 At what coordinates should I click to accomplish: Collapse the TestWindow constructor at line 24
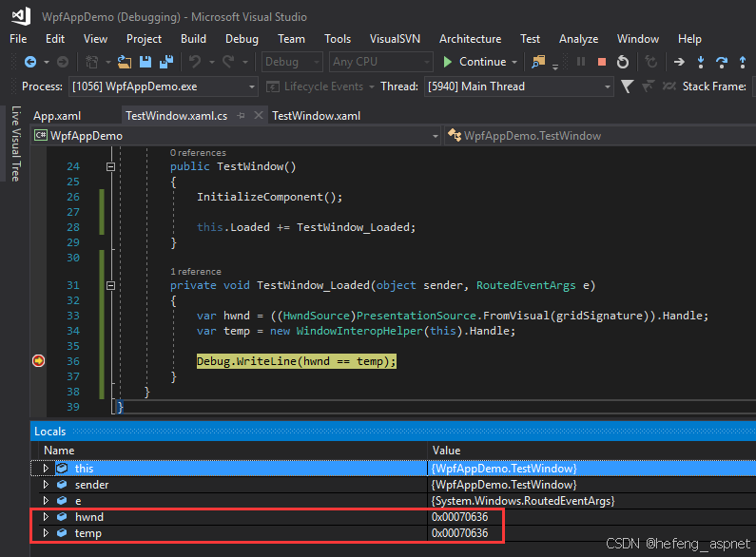(x=110, y=166)
